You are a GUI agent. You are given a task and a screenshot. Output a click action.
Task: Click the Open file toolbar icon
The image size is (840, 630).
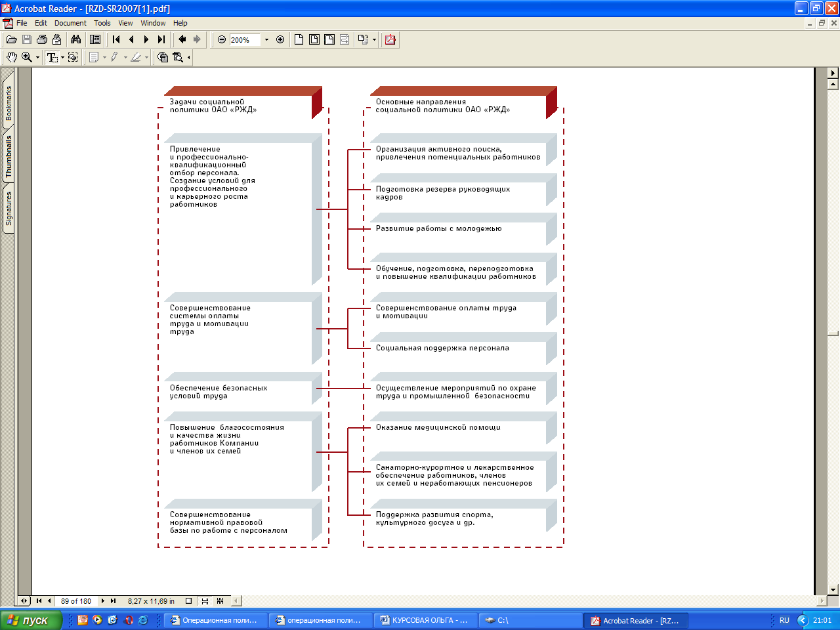coord(11,40)
